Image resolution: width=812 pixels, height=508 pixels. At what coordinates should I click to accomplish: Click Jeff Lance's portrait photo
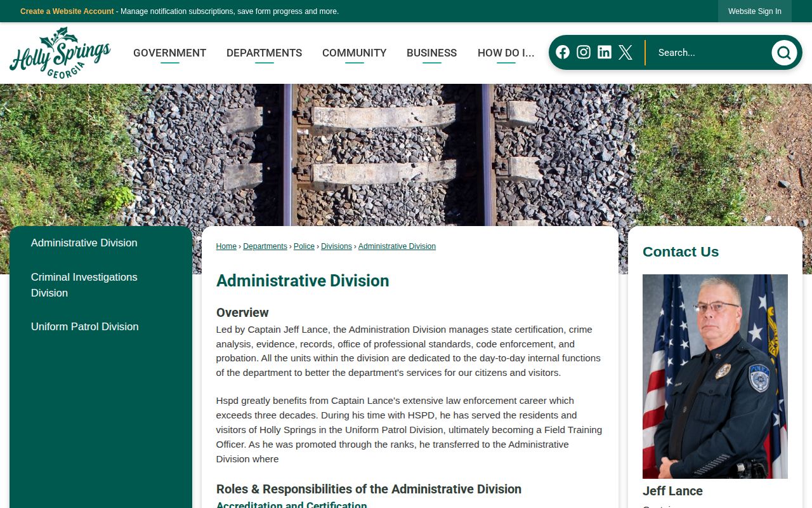[715, 377]
